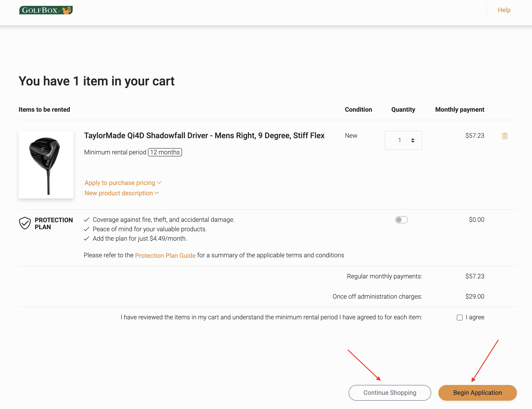Open the quantity stepper for the driver
Viewport: 532px width, 409px height.
tap(403, 140)
